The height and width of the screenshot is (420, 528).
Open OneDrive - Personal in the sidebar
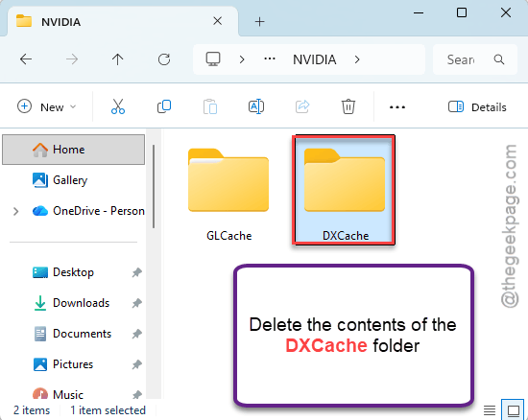point(88,211)
